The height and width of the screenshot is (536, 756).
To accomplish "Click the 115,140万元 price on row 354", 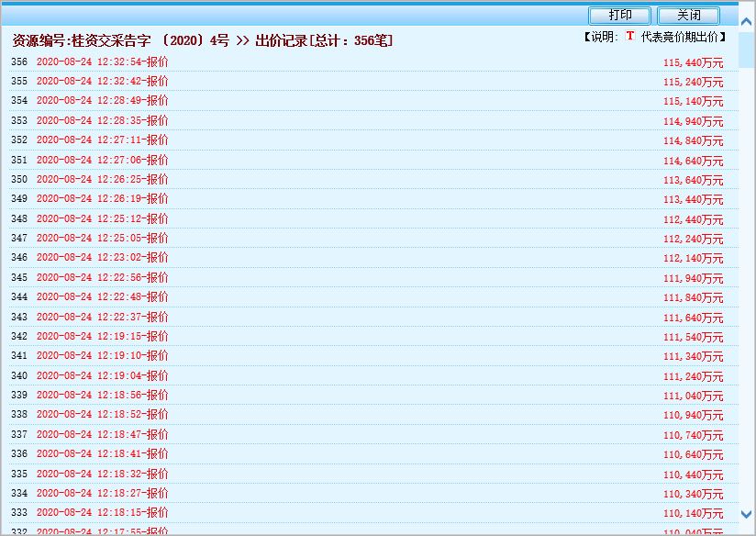I will tap(693, 102).
